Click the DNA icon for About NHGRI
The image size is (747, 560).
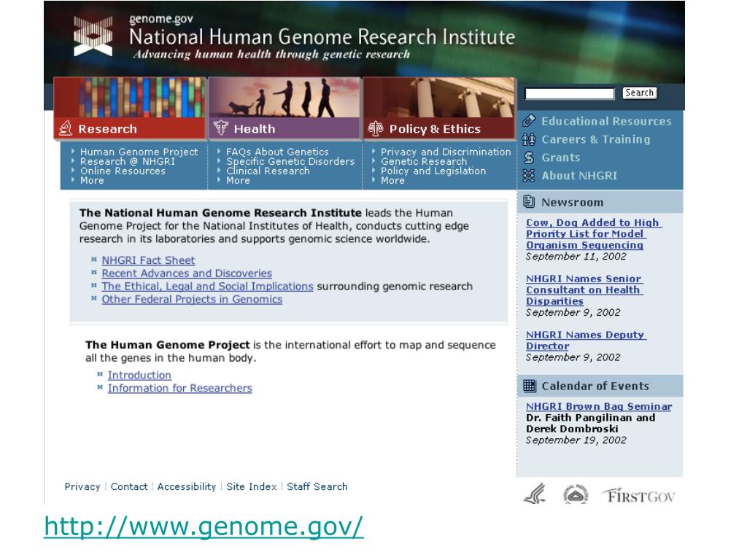(529, 176)
